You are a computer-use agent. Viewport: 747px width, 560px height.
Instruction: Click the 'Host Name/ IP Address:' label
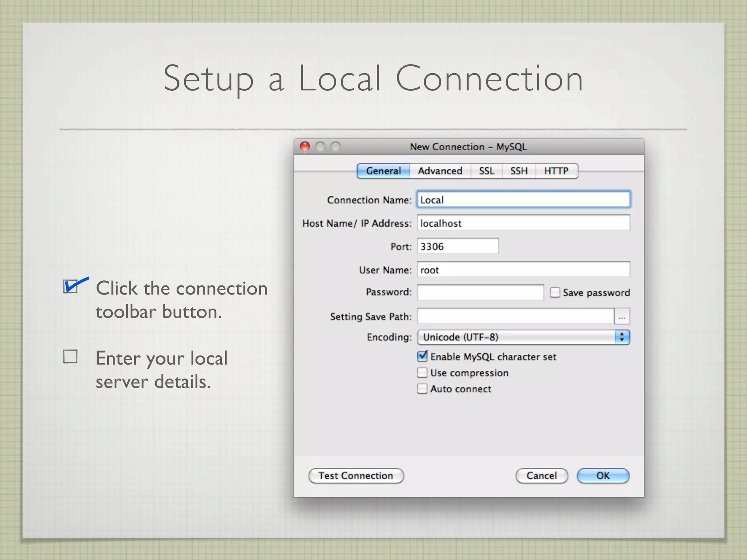[357, 223]
